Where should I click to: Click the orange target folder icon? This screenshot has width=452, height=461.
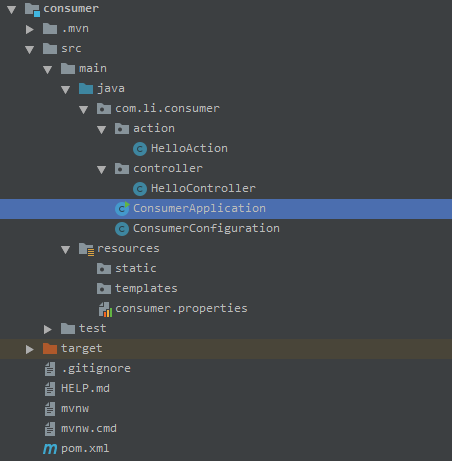point(50,348)
